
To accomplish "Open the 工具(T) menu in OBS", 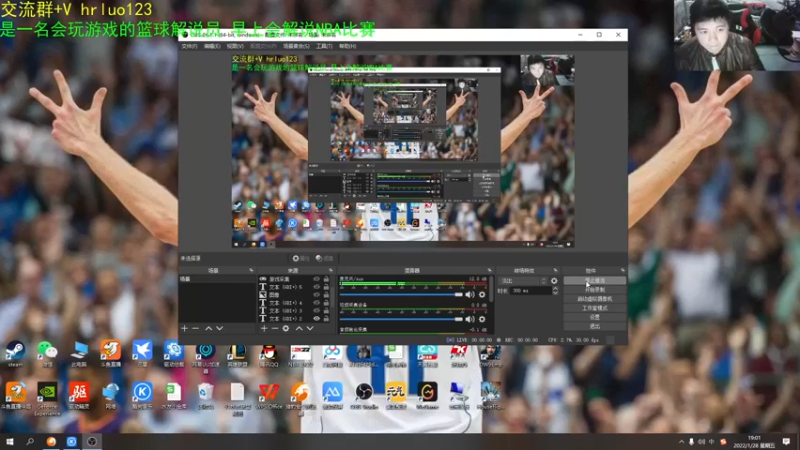I will coord(324,46).
